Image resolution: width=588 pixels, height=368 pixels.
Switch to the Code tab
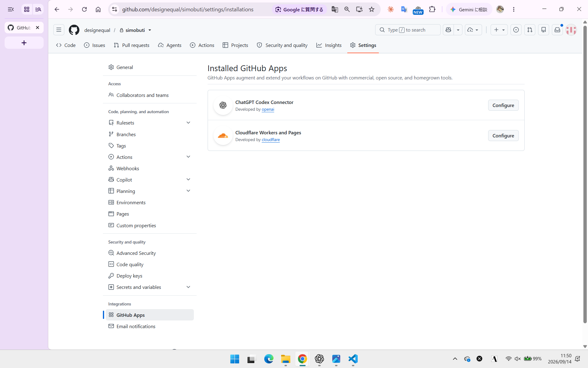66,45
